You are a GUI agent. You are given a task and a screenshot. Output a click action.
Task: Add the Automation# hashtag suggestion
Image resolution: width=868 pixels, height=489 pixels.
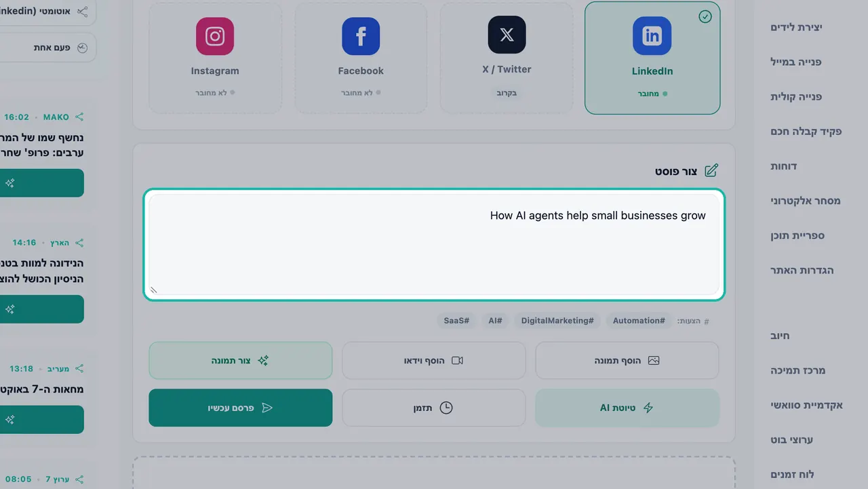[639, 321]
